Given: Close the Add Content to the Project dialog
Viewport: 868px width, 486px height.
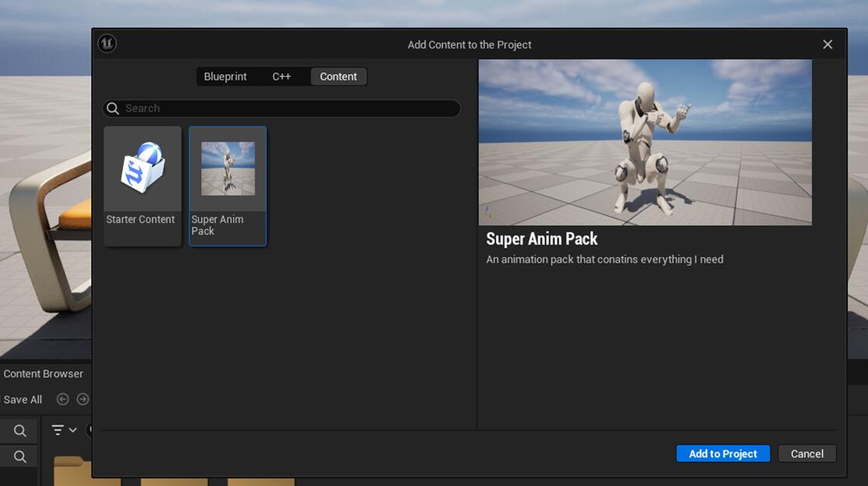Looking at the screenshot, I should click(x=828, y=44).
